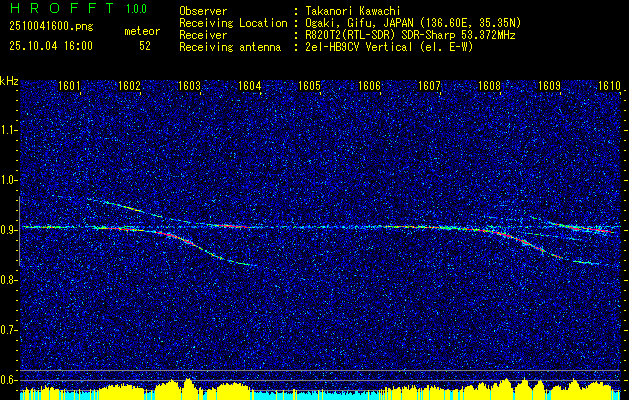Select the filename 2510041600.png
The height and width of the screenshot is (400, 629).
[x=51, y=27]
